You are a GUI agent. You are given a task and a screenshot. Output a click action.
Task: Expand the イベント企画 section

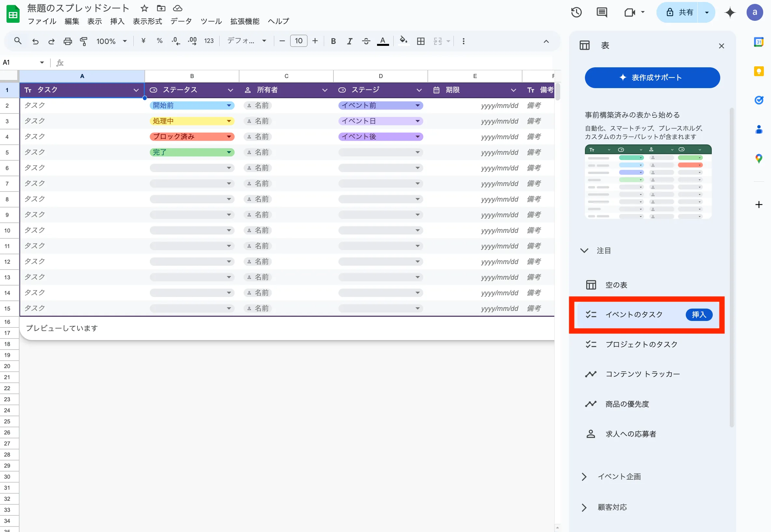584,476
